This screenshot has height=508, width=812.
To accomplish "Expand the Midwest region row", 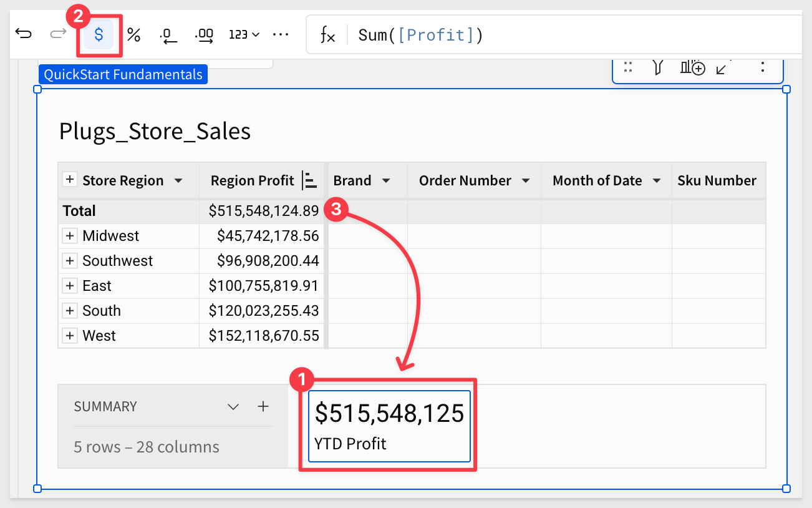I will [70, 236].
